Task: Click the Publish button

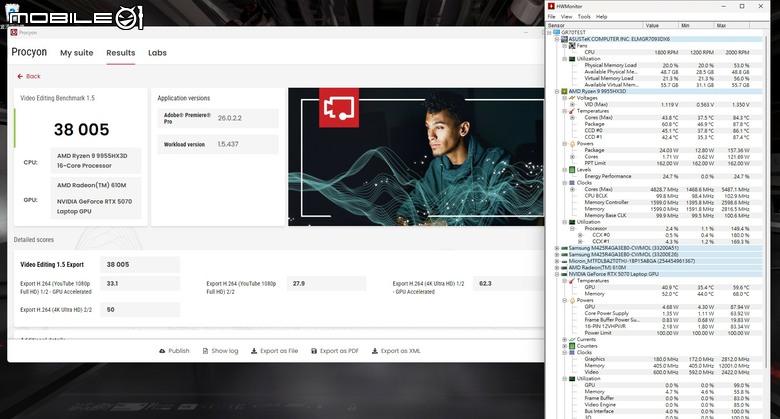Action: click(174, 351)
